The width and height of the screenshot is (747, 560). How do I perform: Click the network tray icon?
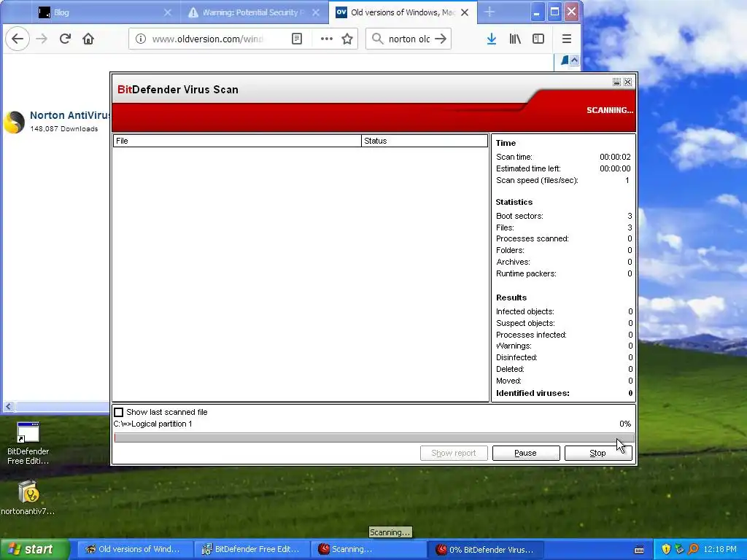679,550
